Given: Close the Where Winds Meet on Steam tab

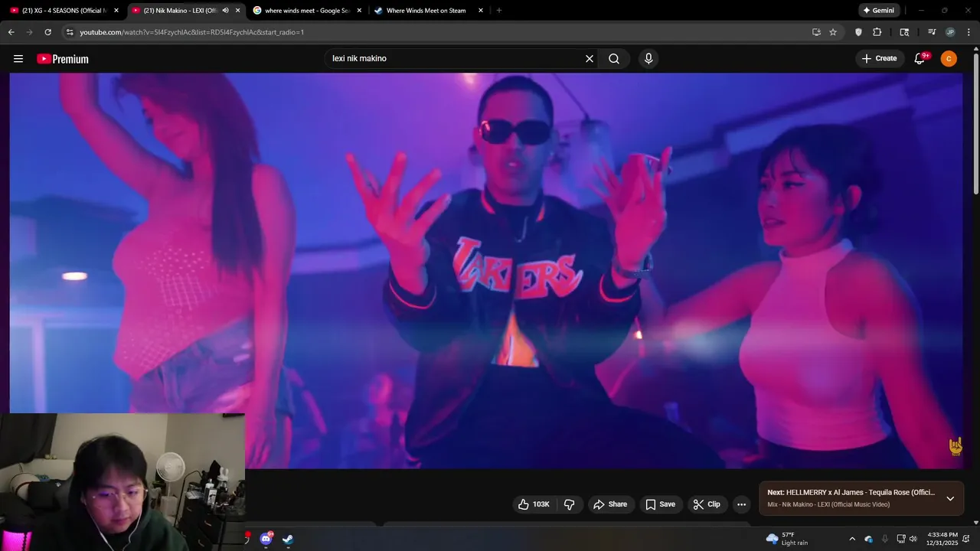Looking at the screenshot, I should point(481,11).
